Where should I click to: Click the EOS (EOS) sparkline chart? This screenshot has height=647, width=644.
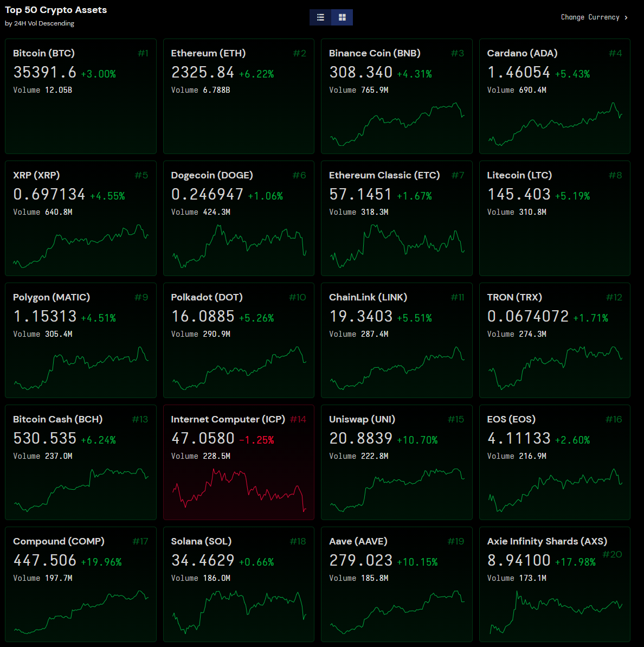[555, 490]
